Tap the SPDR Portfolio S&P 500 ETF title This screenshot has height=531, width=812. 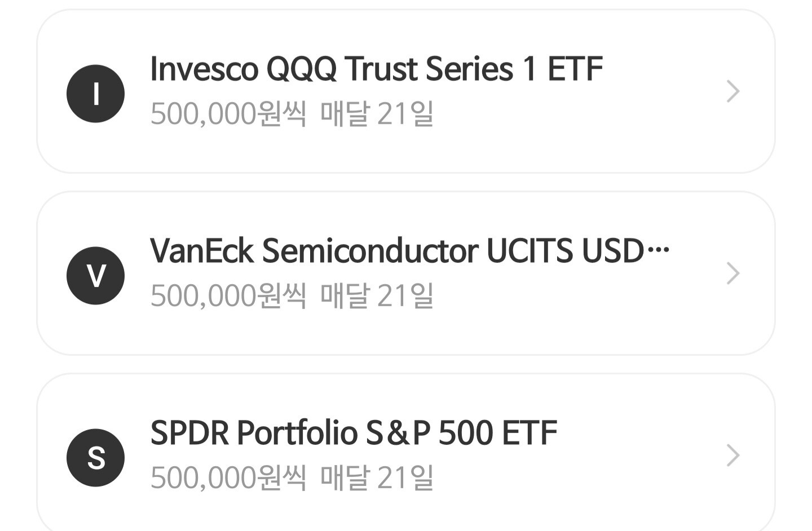tap(353, 433)
